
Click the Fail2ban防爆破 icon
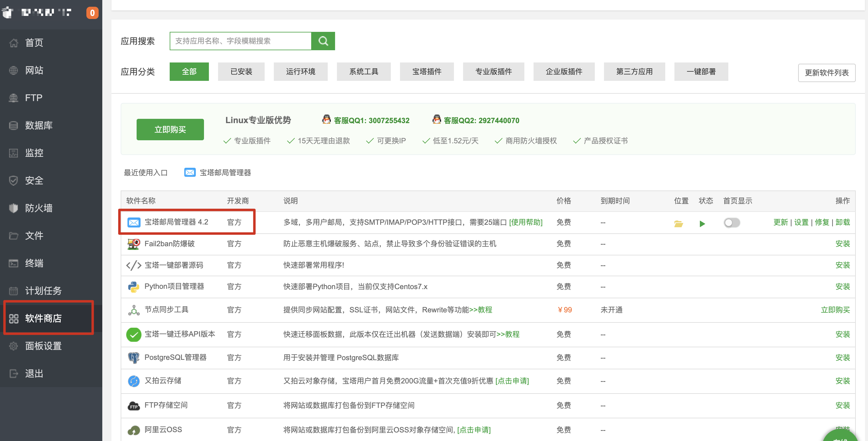click(x=134, y=244)
